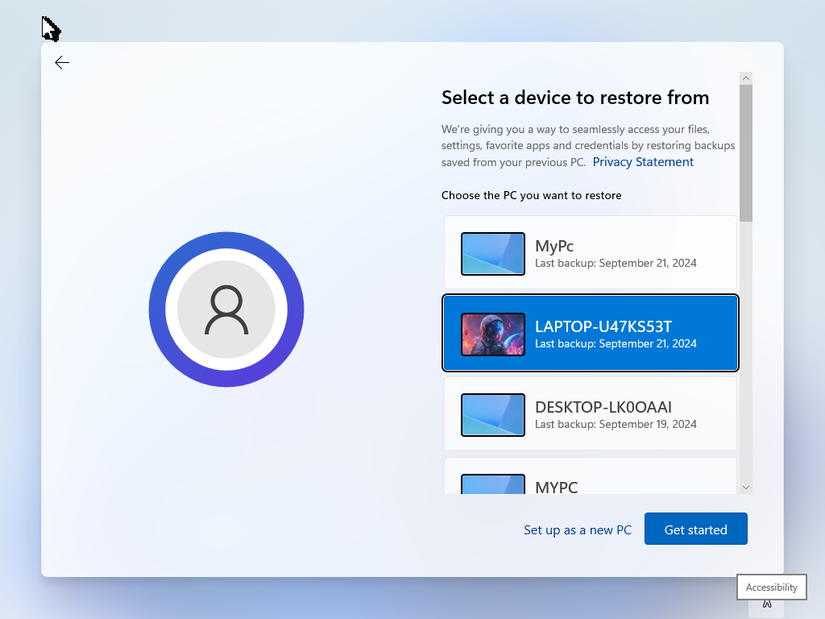Select the LAPTOP-U47KS53T backup device
Viewport: 825px width, 619px height.
[590, 334]
